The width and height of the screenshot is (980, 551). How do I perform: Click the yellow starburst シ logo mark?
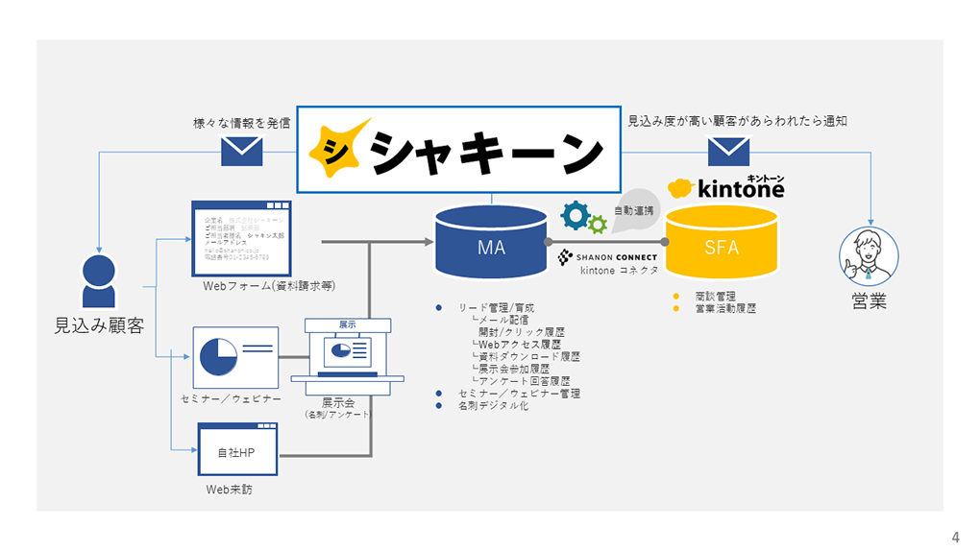(339, 149)
